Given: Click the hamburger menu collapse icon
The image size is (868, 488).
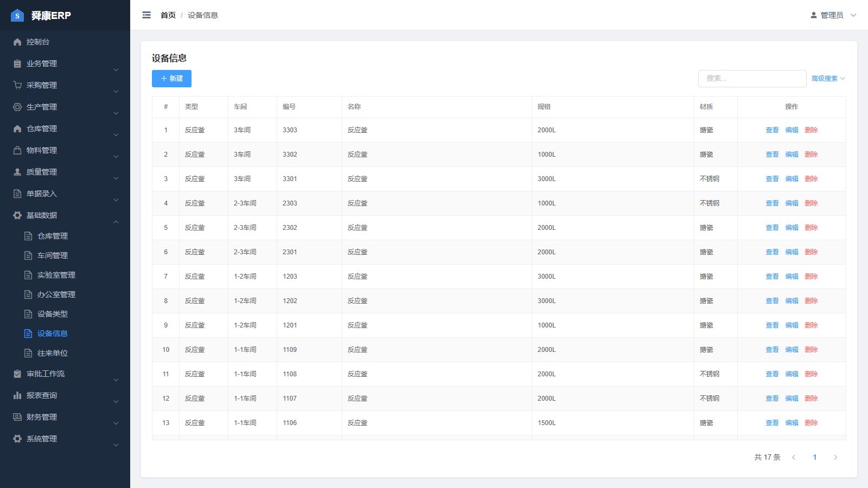Looking at the screenshot, I should [x=146, y=15].
